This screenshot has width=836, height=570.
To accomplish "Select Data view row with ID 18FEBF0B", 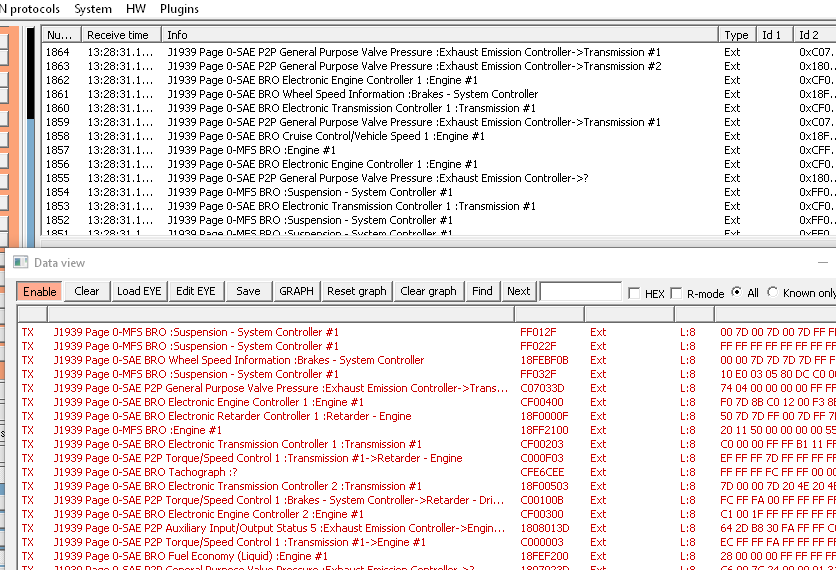I will tap(427, 360).
